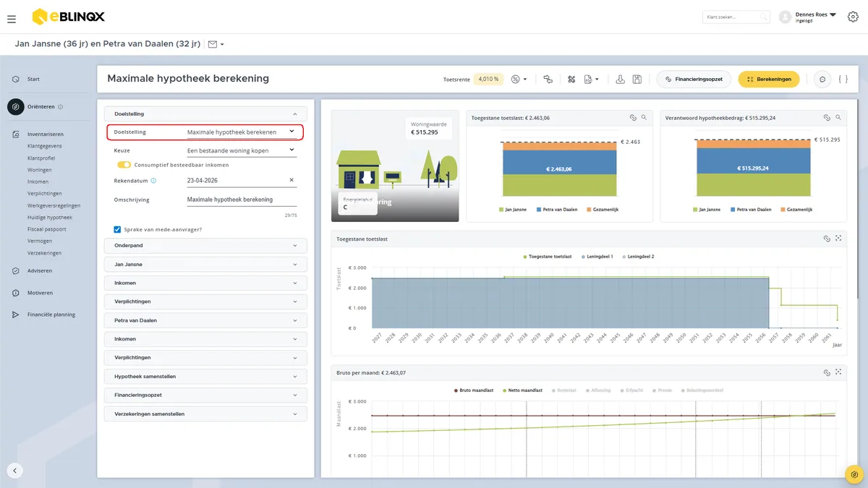Click the download icon in the toolbar

coord(621,80)
